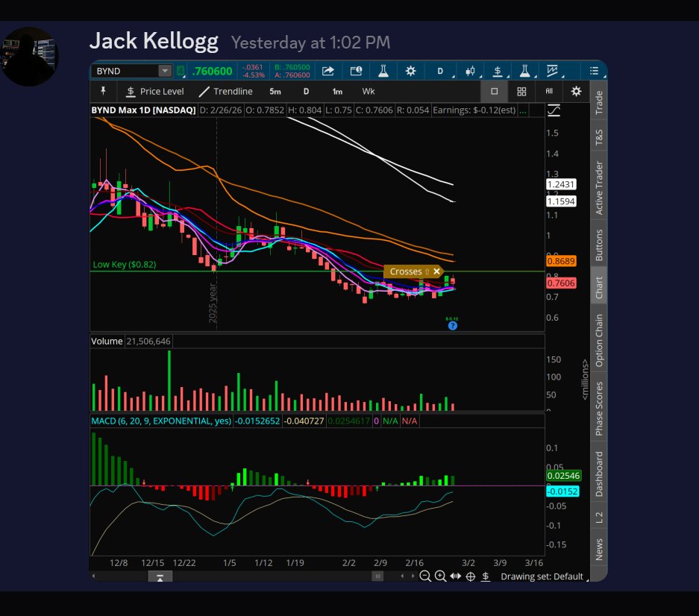Viewport: 699px width, 616px height.
Task: Click the collapse handle on bottom scrollbar
Action: point(160,576)
